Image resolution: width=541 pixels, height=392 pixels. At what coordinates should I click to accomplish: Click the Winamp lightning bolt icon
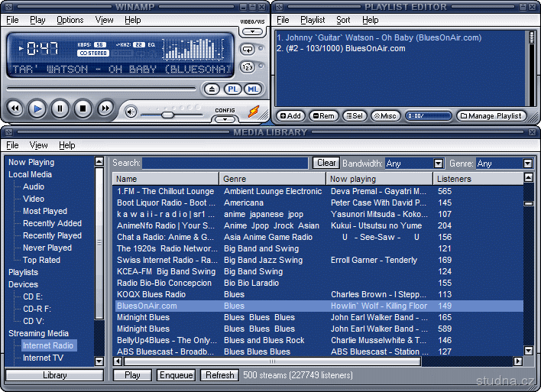254,112
